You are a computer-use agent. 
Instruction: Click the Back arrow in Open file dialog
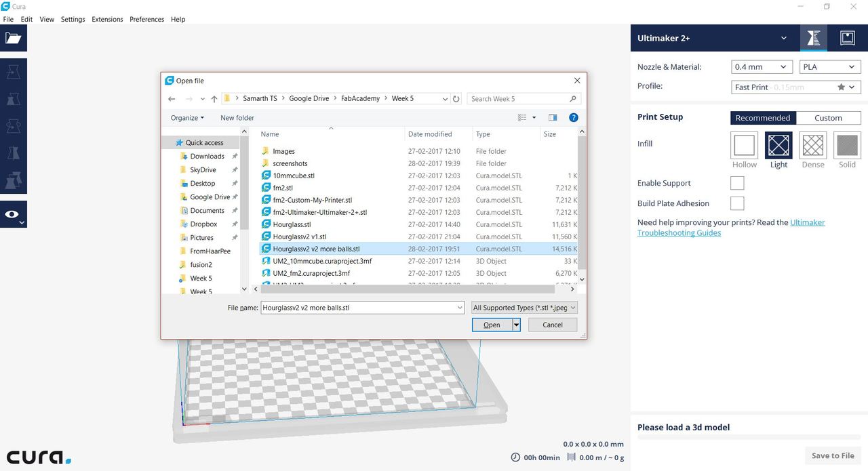point(172,99)
